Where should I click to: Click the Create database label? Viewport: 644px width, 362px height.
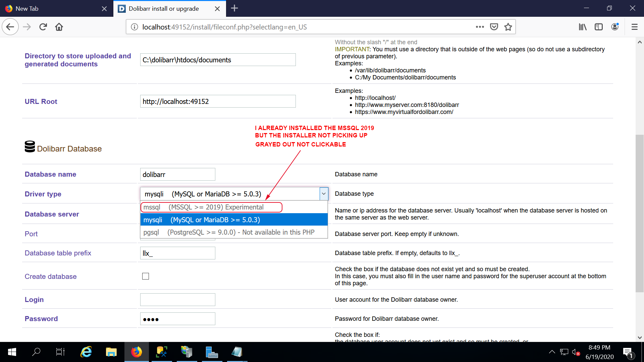(51, 277)
